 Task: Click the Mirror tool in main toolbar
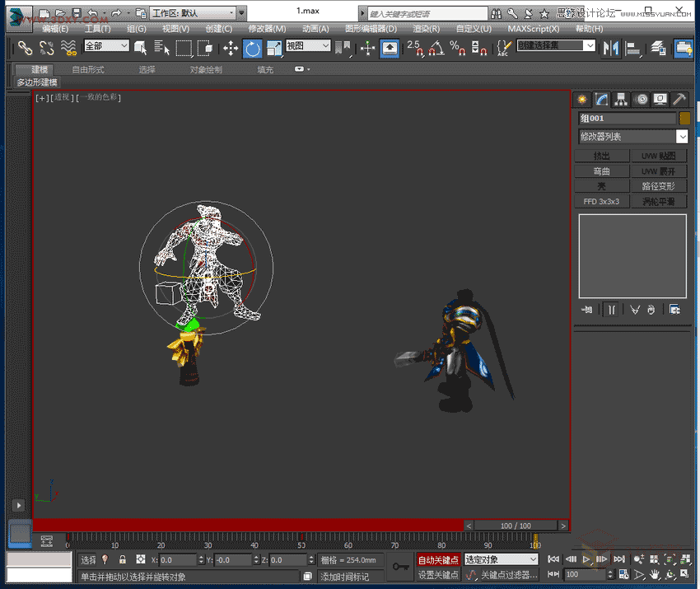pos(610,49)
